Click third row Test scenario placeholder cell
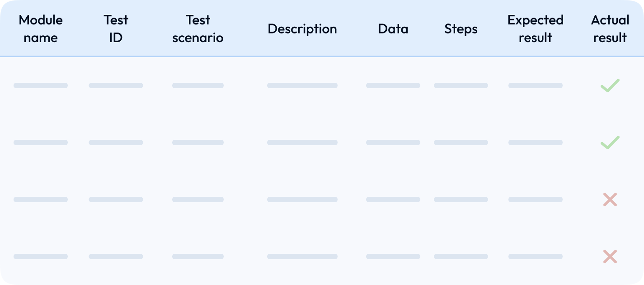644x285 pixels. (198, 199)
